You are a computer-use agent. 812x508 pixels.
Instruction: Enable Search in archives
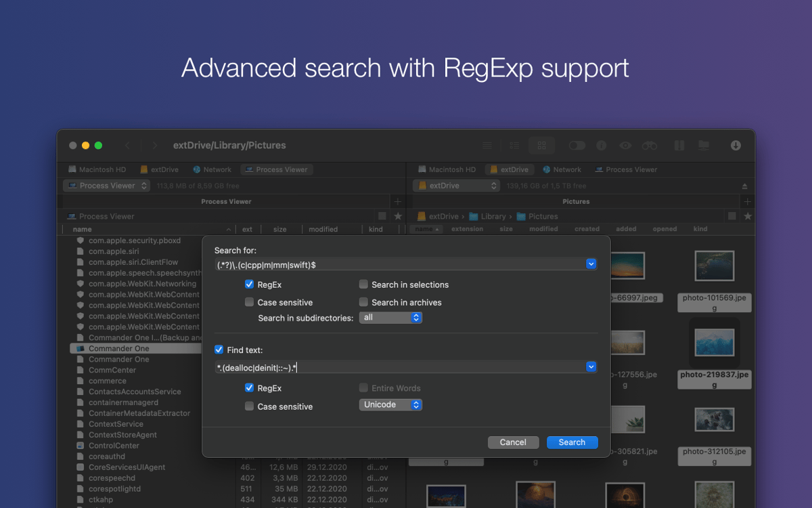pyautogui.click(x=363, y=302)
